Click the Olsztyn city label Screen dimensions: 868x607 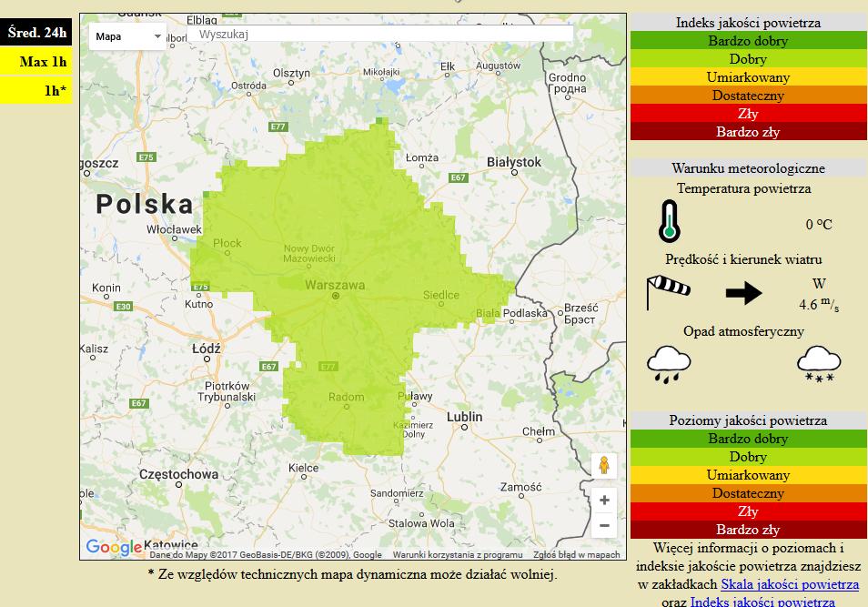pyautogui.click(x=291, y=73)
